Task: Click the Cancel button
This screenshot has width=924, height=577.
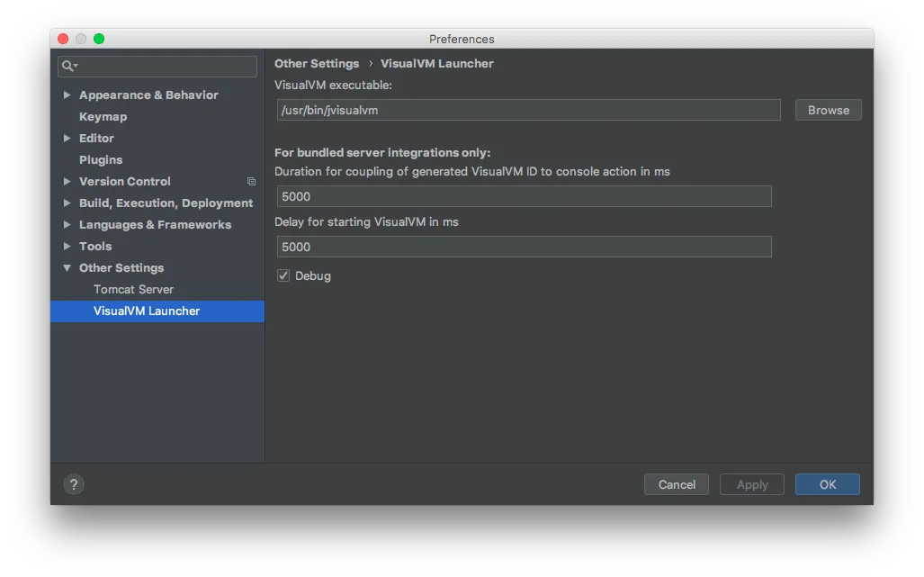Action: pyautogui.click(x=677, y=484)
